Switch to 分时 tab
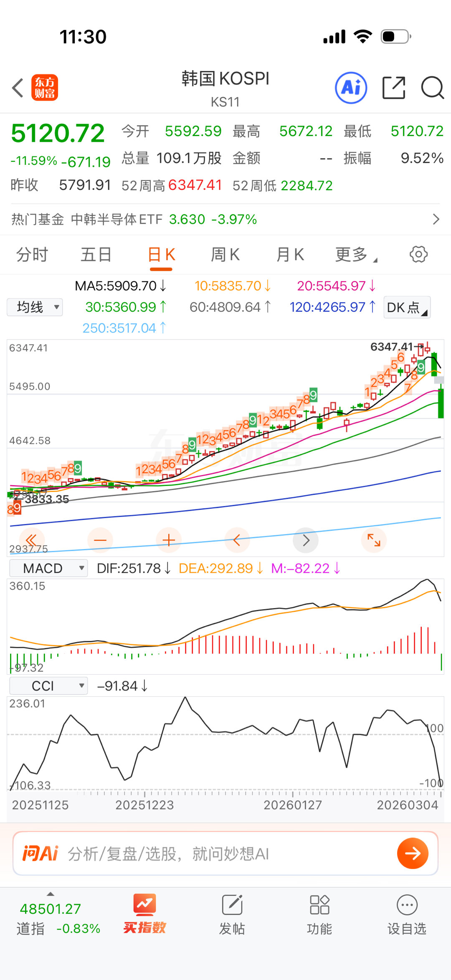The image size is (451, 980). coord(32,254)
